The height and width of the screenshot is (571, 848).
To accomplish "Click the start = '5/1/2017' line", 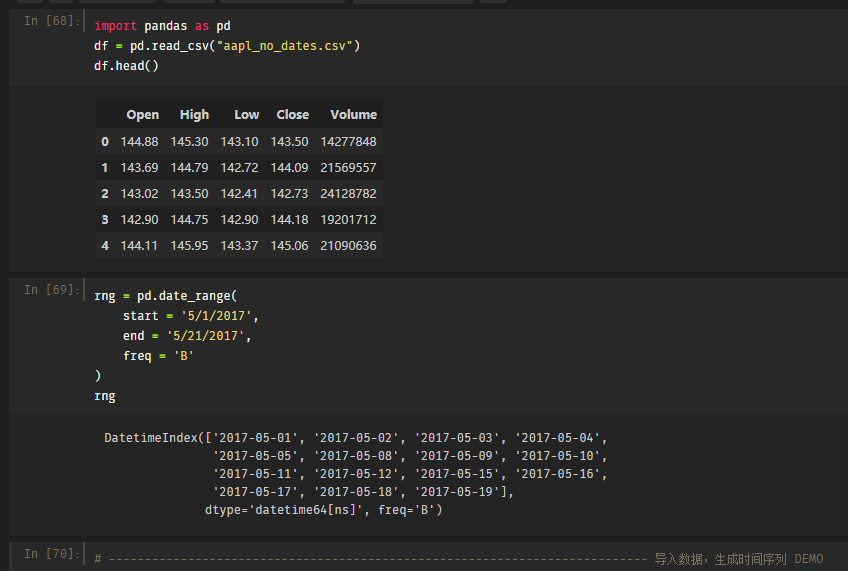I will [191, 316].
